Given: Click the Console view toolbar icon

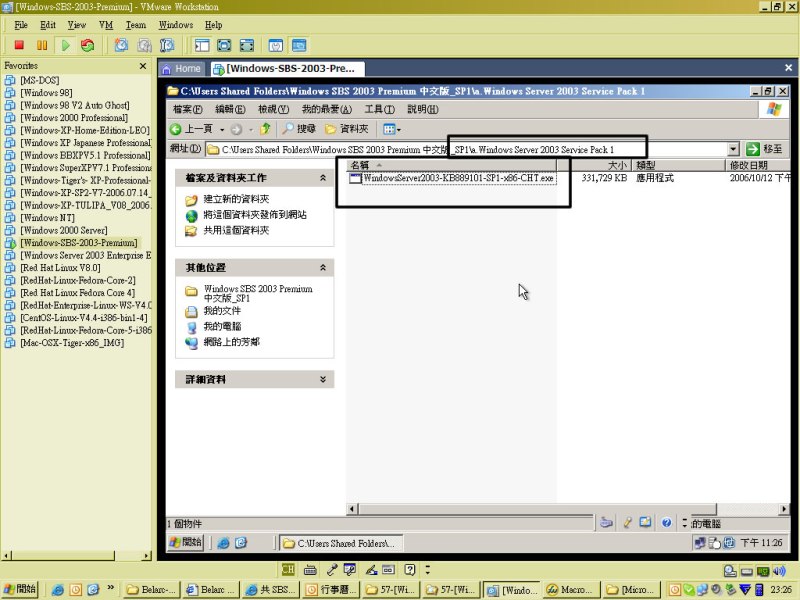Looking at the screenshot, I should pyautogui.click(x=299, y=45).
